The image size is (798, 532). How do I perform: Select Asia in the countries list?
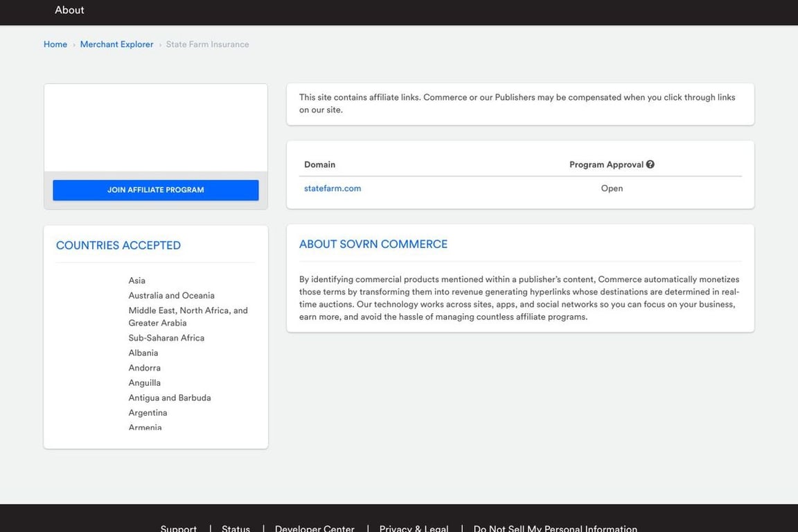(x=137, y=281)
